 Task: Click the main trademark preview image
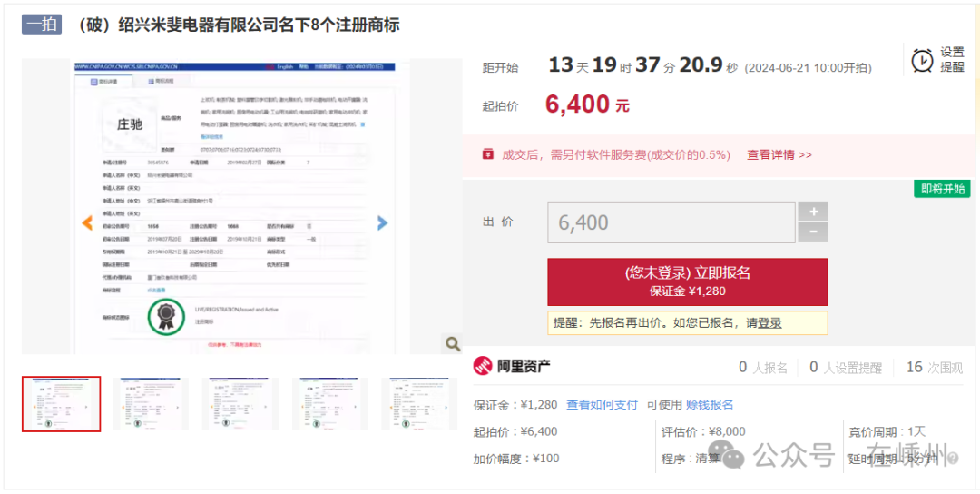coord(236,207)
